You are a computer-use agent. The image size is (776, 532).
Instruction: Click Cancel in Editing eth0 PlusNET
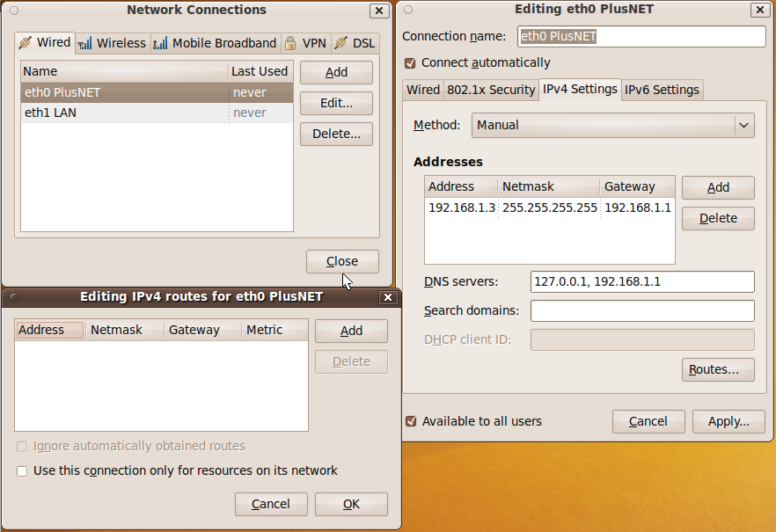[x=648, y=422]
